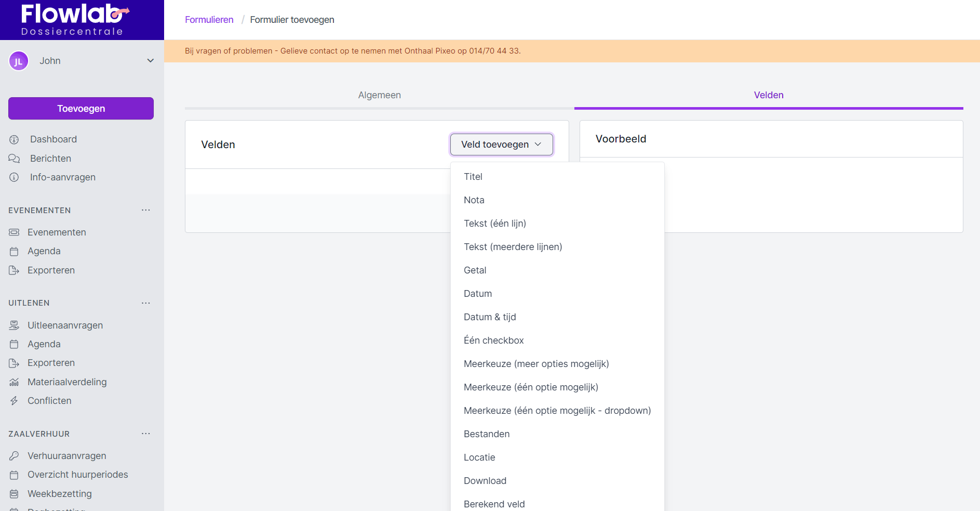Click the Uitleenaanvragen hand icon
The image size is (980, 511).
coord(14,325)
